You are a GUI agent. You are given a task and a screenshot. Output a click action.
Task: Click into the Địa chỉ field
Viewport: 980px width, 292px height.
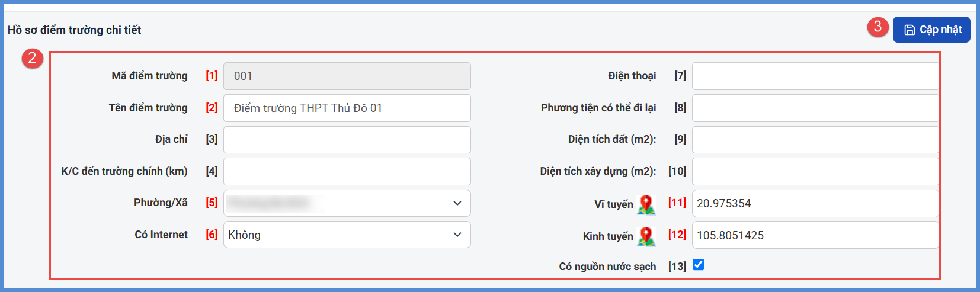pos(347,140)
